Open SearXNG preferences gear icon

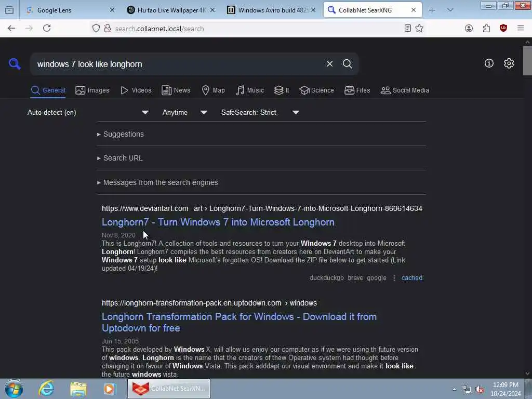coord(509,63)
